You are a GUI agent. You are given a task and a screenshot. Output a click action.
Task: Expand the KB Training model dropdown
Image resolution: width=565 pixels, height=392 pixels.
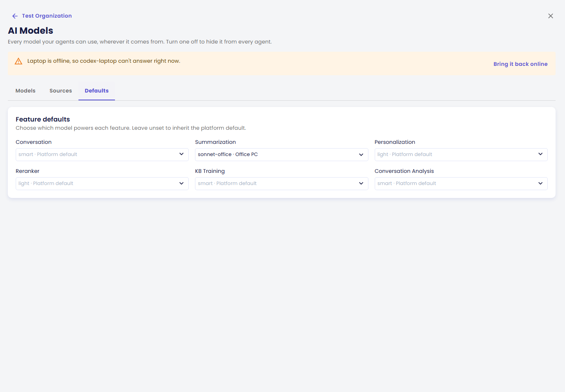[281, 183]
